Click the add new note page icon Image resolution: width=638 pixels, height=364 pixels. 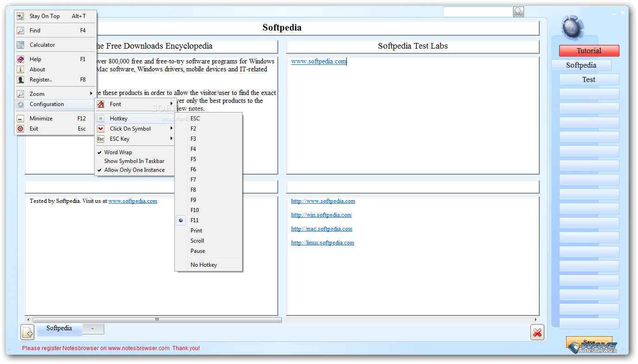point(27,332)
